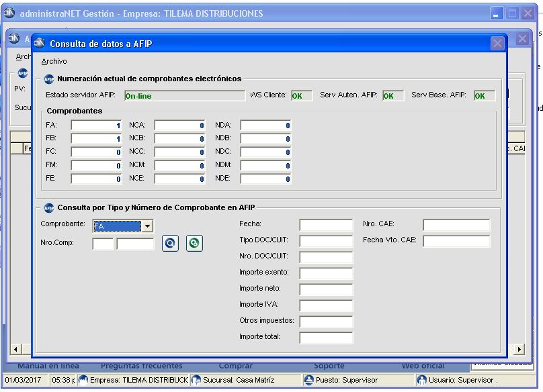Click the AFIP icon beside Consulta por Tipo heading
Screen dimensions: 543x392
(49, 208)
